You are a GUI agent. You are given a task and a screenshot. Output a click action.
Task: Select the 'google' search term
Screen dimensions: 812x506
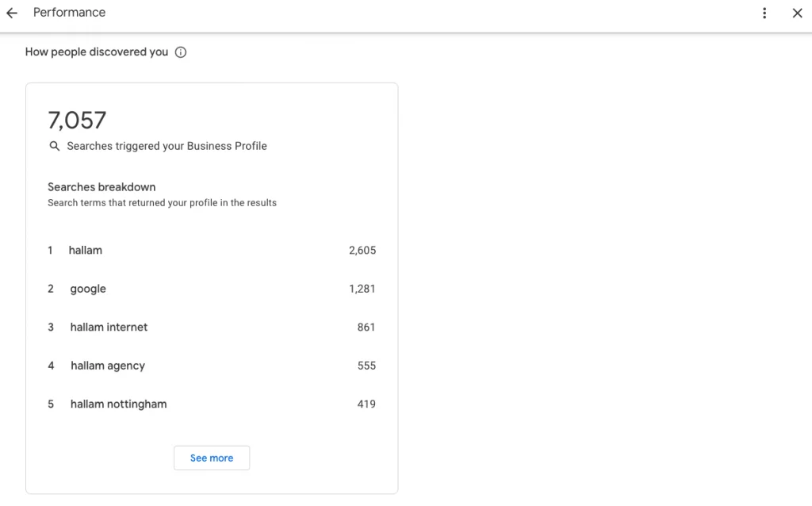pyautogui.click(x=88, y=289)
